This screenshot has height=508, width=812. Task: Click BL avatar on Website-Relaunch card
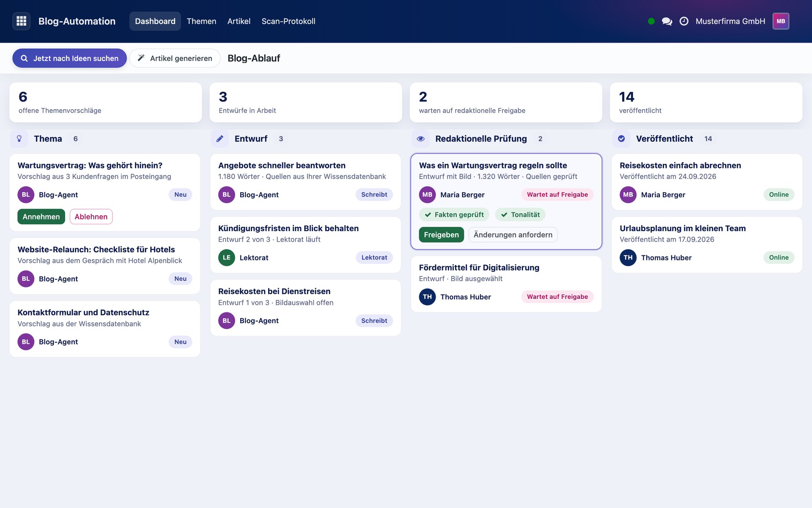point(26,279)
